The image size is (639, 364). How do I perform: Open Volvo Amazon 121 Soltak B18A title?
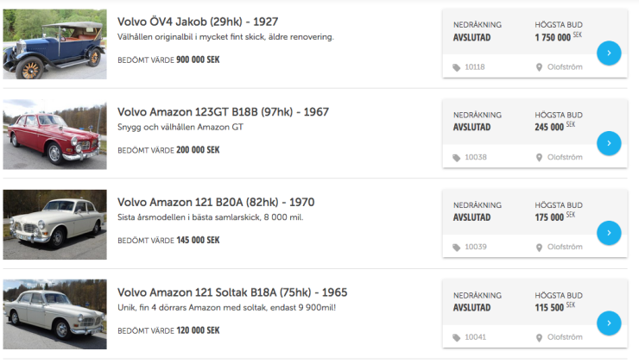[232, 292]
